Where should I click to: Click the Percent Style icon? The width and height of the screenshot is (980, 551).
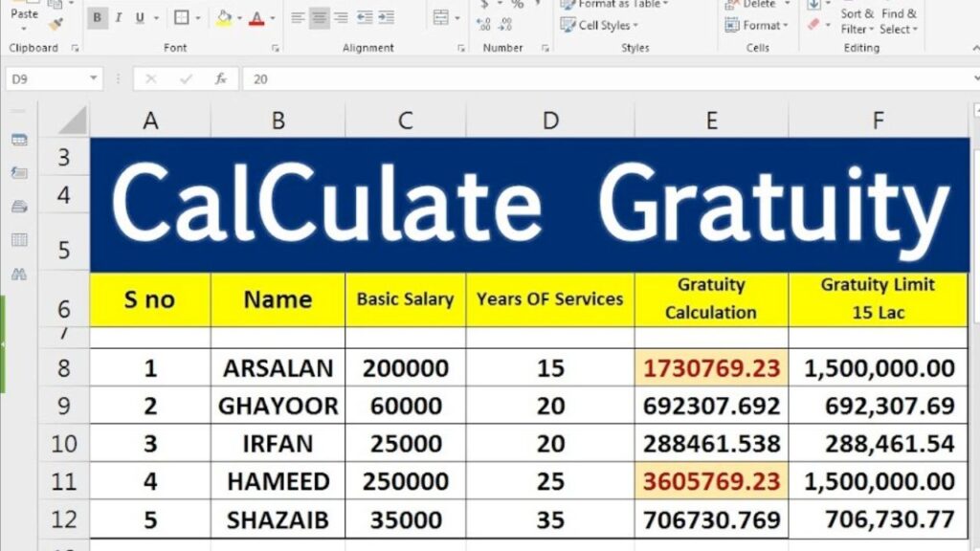pyautogui.click(x=518, y=6)
